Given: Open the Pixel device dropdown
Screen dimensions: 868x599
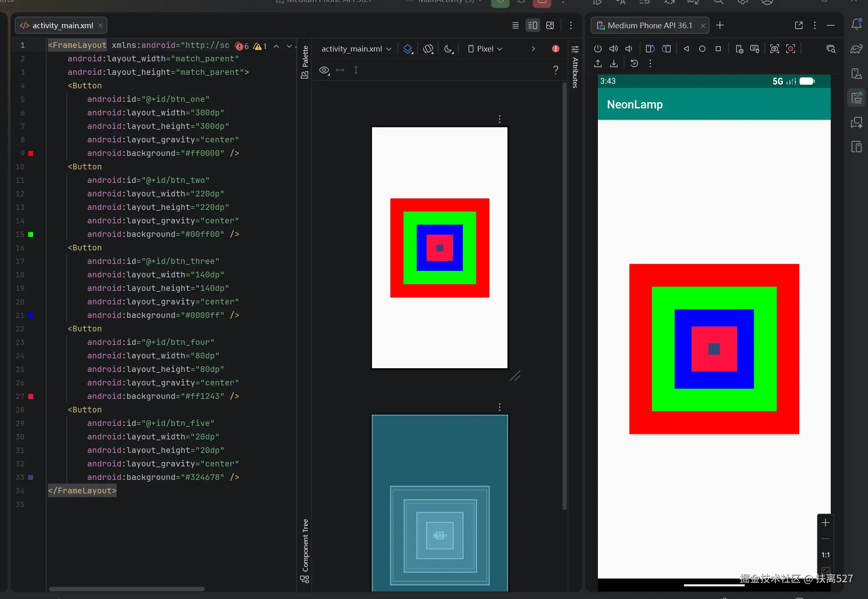Looking at the screenshot, I should pos(485,49).
